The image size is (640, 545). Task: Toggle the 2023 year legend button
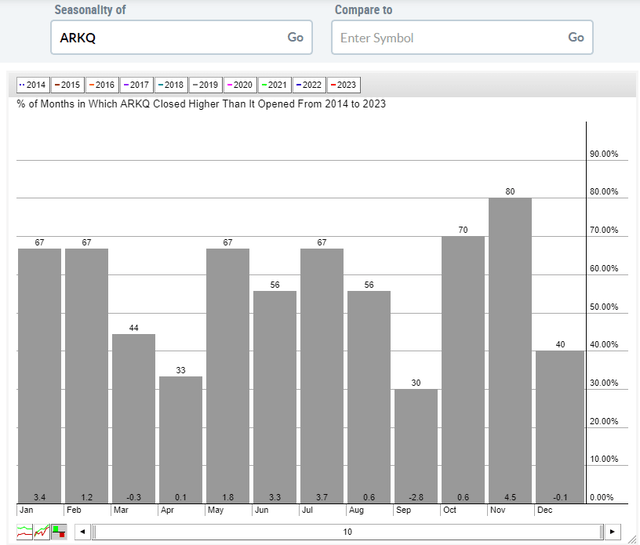click(344, 85)
